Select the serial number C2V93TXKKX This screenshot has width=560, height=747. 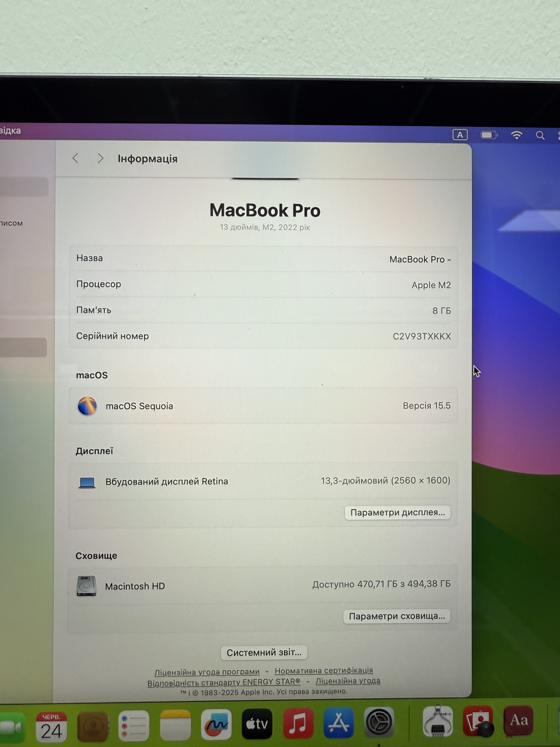coord(421,336)
